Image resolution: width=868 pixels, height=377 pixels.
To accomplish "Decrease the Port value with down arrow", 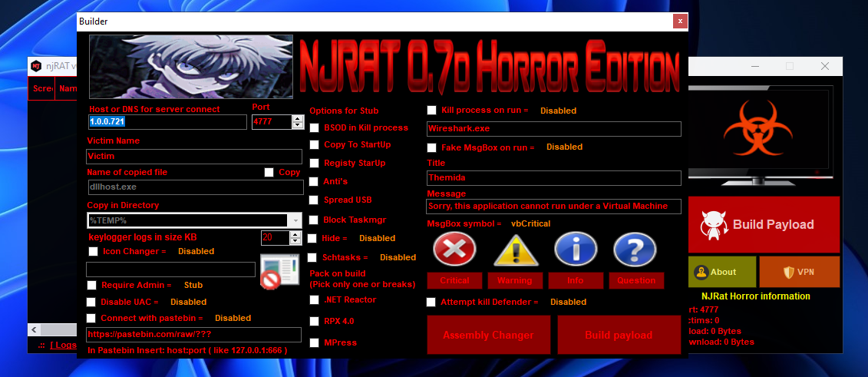I will click(x=298, y=125).
